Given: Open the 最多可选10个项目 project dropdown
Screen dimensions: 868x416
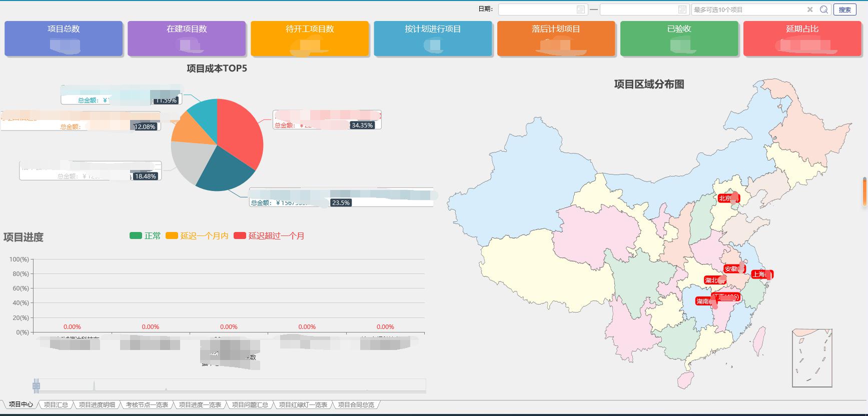Looking at the screenshot, I should click(748, 9).
